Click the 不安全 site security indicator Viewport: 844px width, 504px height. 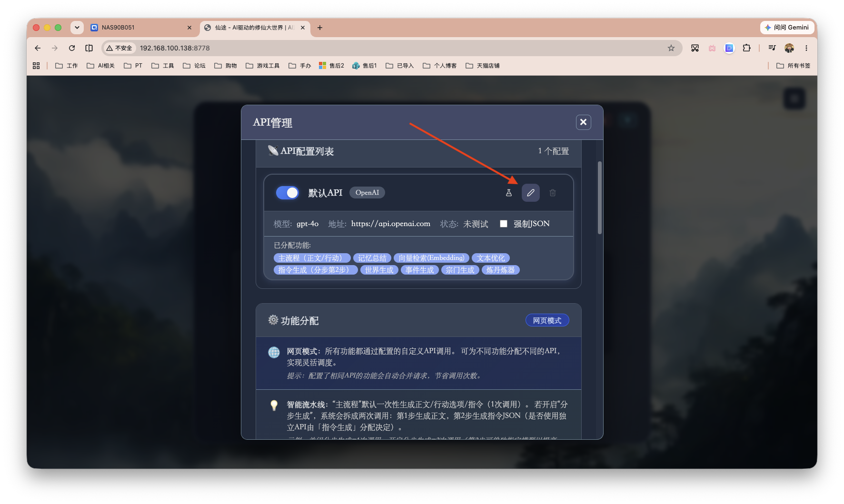coord(119,48)
